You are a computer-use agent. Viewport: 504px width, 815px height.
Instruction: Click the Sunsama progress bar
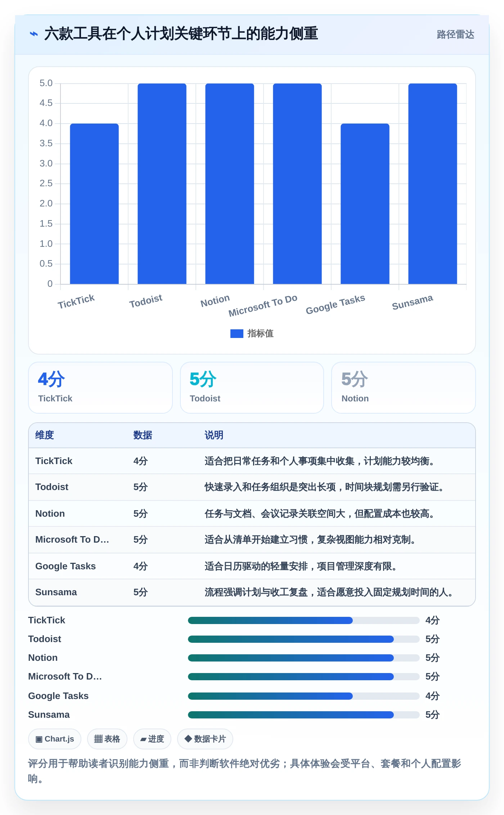pos(303,715)
